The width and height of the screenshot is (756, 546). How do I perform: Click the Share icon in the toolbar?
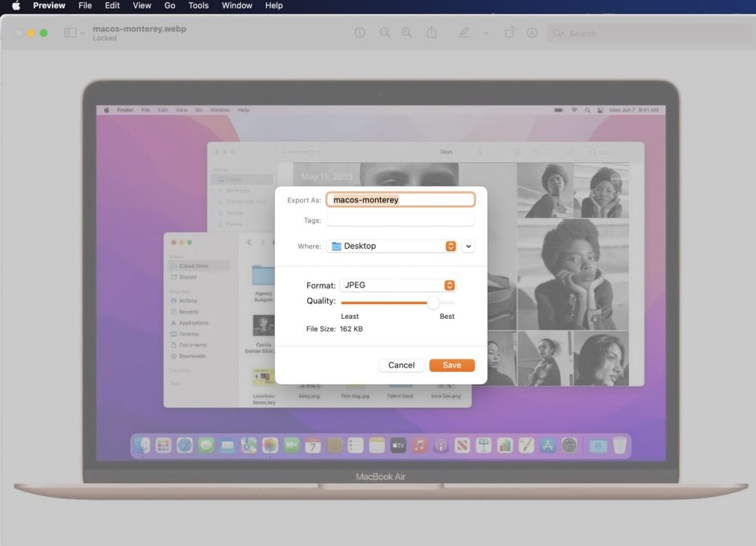coord(432,33)
